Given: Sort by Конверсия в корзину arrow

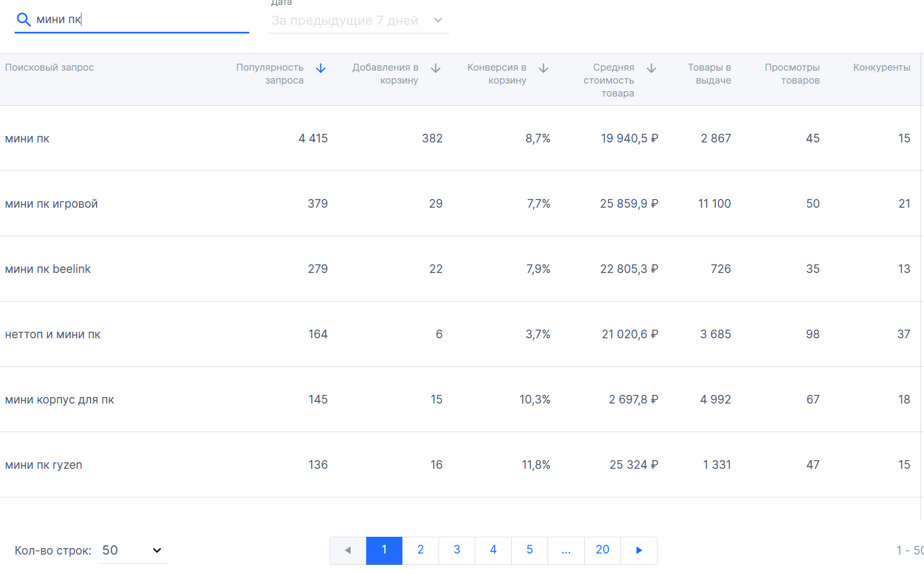Looking at the screenshot, I should (x=544, y=69).
